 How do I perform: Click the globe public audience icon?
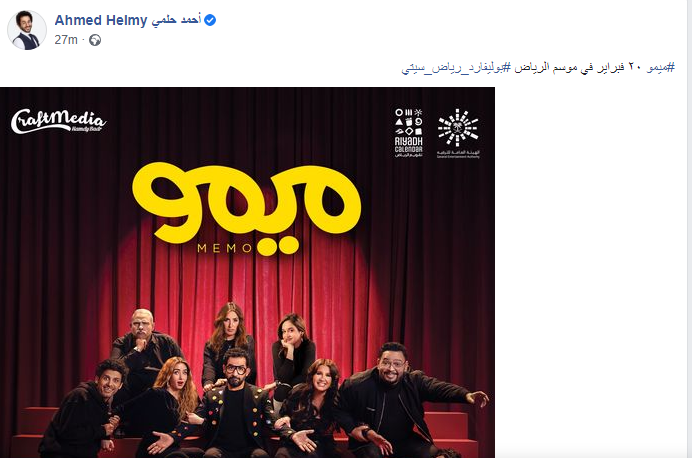click(x=95, y=40)
